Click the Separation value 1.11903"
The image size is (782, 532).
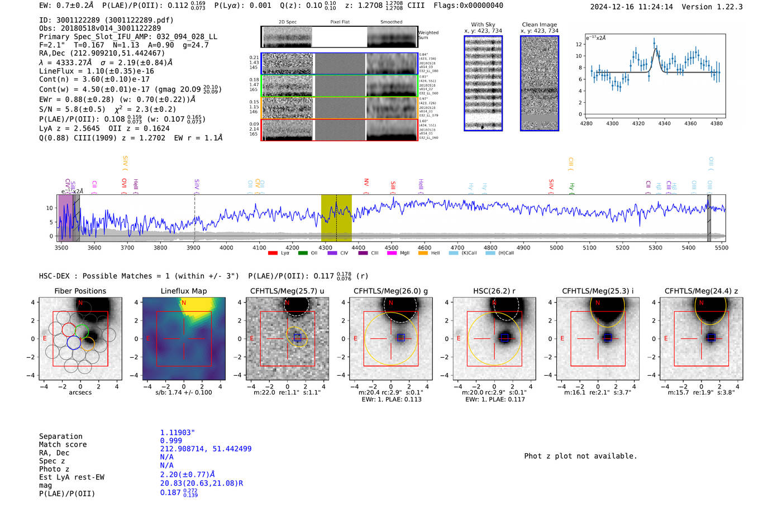[x=178, y=433]
